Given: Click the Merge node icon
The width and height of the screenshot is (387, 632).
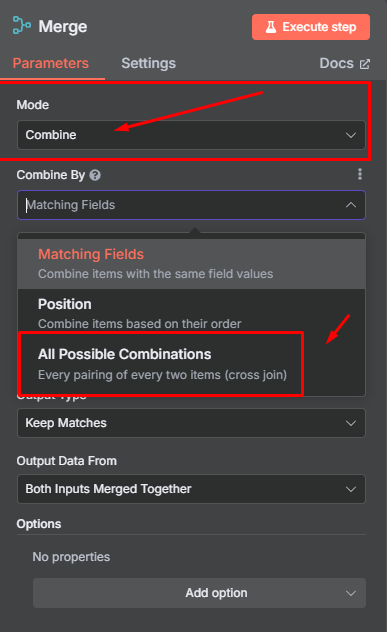Looking at the screenshot, I should 21,25.
